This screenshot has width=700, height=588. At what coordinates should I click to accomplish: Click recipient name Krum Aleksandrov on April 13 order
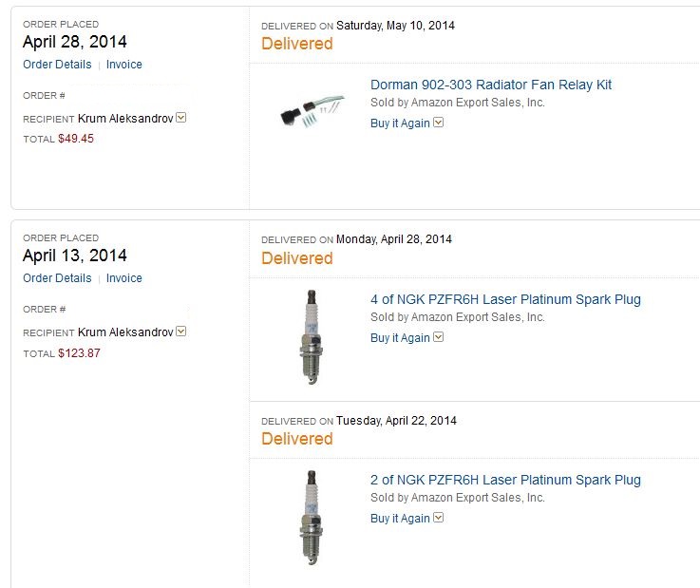tap(125, 332)
